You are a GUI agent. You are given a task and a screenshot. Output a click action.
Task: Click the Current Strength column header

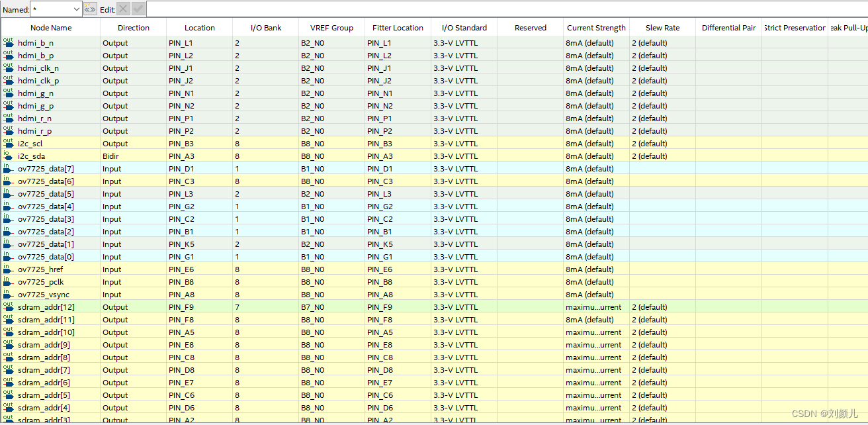(x=597, y=28)
